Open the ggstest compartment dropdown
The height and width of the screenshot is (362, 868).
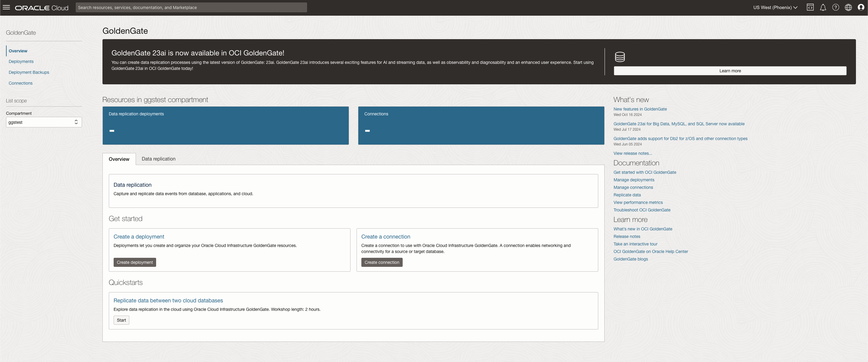44,122
